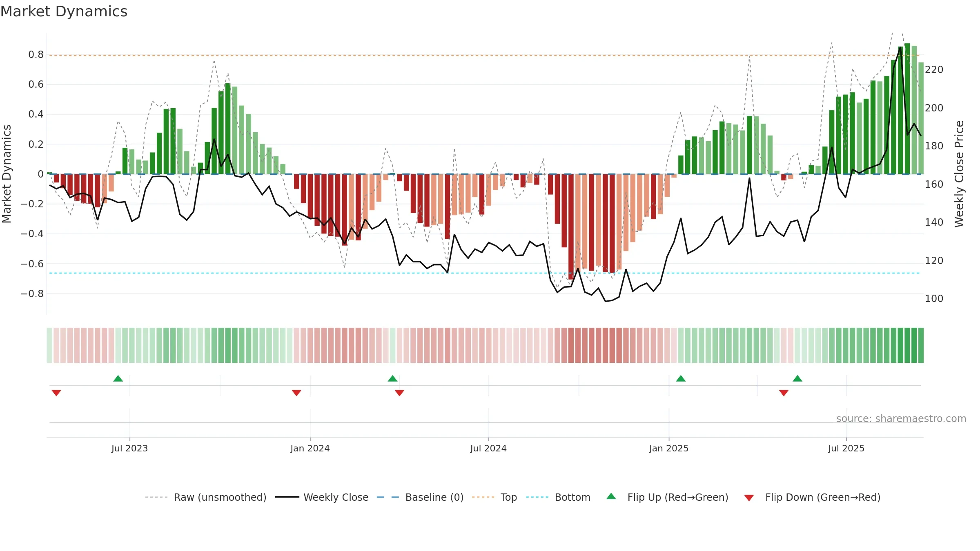Click the −0.8 left axis tick label

tap(32, 293)
